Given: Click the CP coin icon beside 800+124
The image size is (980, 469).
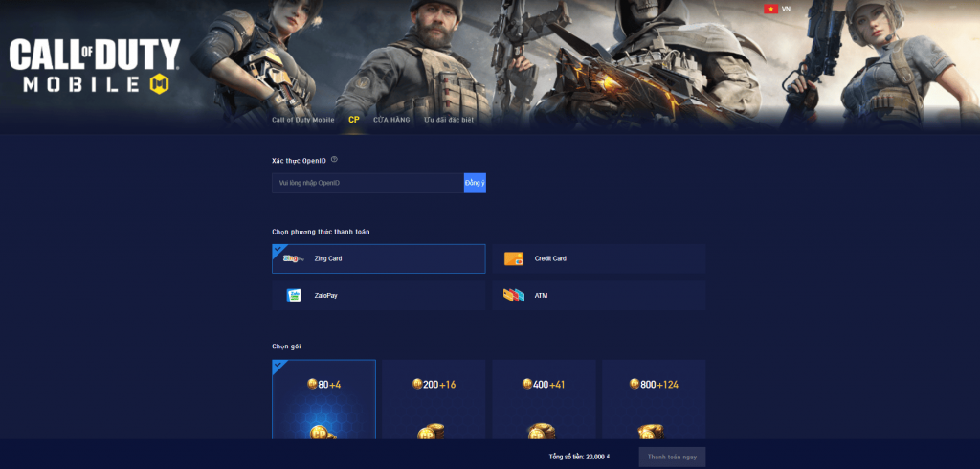Looking at the screenshot, I should 635,384.
